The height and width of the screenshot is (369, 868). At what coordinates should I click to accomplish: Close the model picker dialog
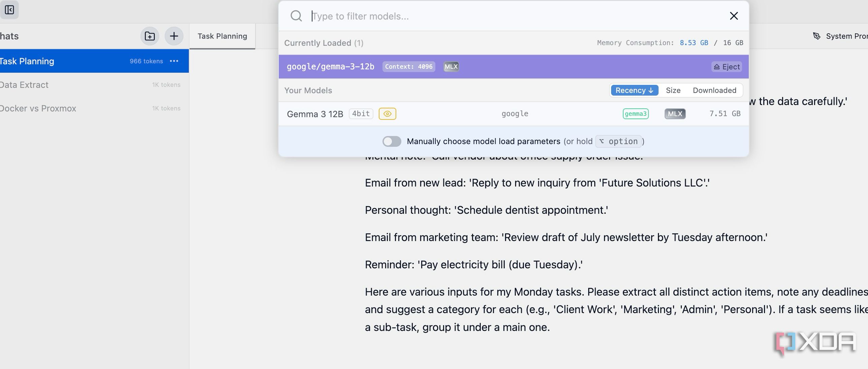[734, 16]
